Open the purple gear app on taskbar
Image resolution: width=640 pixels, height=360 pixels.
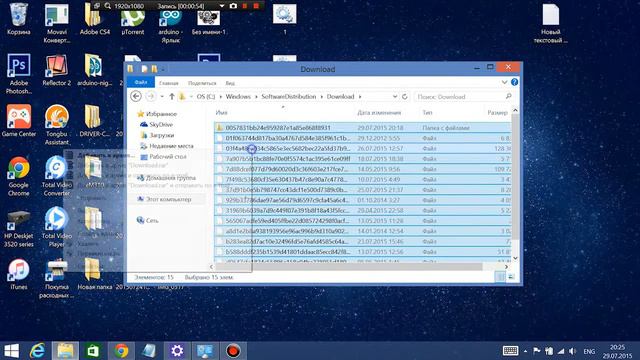177,351
